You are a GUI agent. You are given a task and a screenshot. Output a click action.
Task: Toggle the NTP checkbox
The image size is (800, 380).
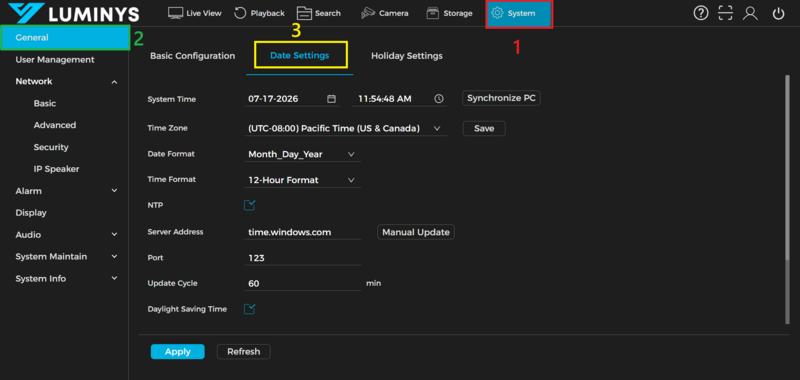click(249, 206)
